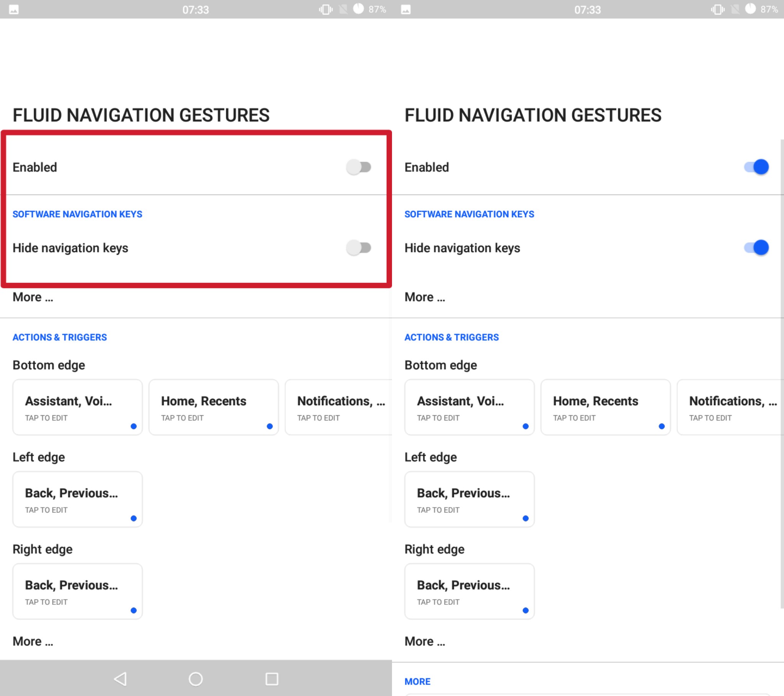Tap SOFTWARE NAVIGATION KEYS header, left screen
The height and width of the screenshot is (696, 784).
coord(77,214)
